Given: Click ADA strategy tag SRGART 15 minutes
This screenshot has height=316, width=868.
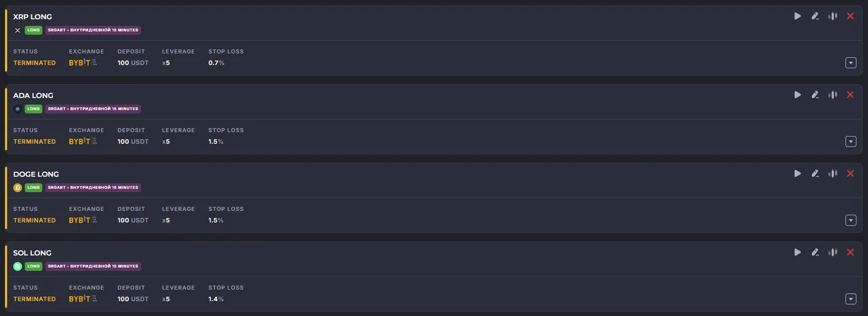Looking at the screenshot, I should coord(93,109).
